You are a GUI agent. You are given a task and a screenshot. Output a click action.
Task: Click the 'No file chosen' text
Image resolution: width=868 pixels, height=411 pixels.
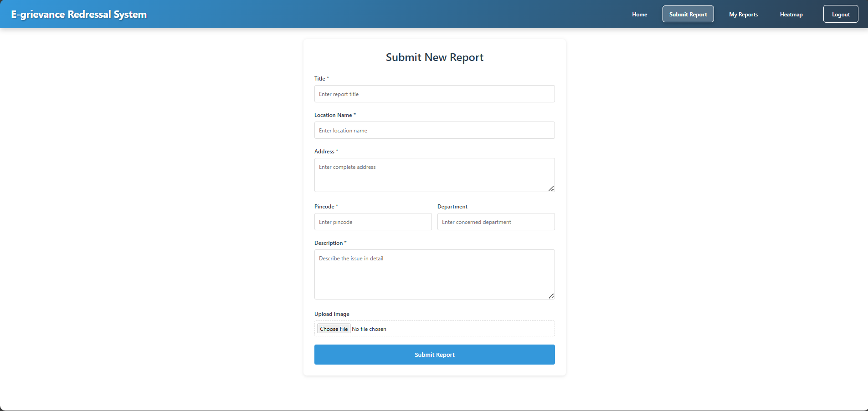click(x=369, y=329)
